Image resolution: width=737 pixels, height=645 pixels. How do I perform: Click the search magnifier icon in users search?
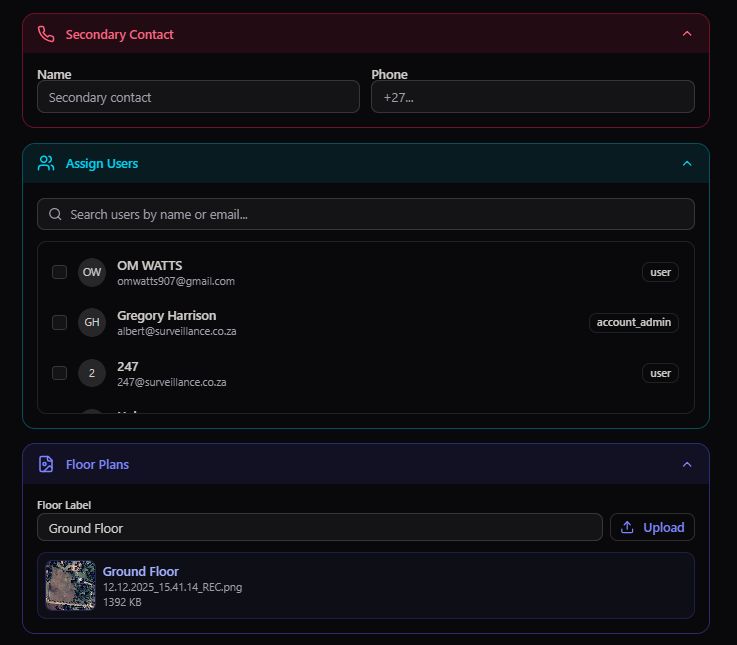coord(55,214)
